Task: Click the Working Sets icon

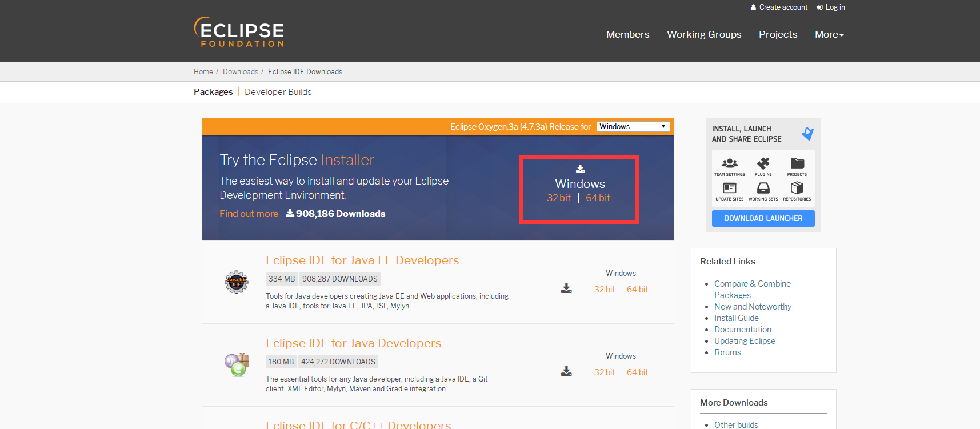Action: point(763,188)
